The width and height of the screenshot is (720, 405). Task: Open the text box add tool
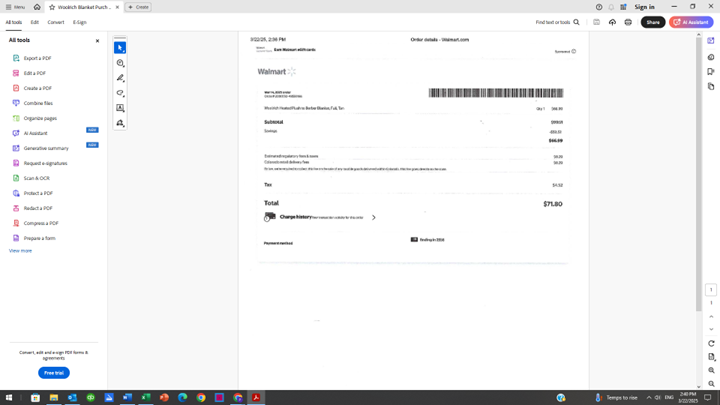click(x=120, y=108)
